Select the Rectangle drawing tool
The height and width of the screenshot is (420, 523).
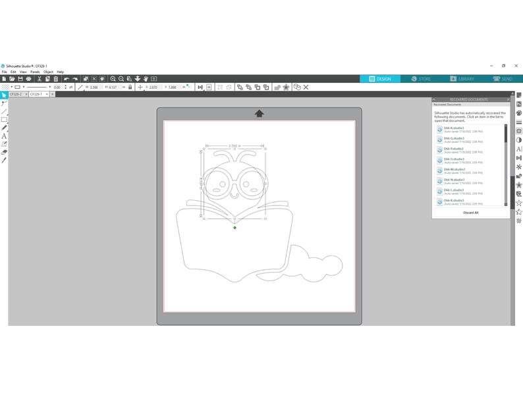pyautogui.click(x=4, y=120)
